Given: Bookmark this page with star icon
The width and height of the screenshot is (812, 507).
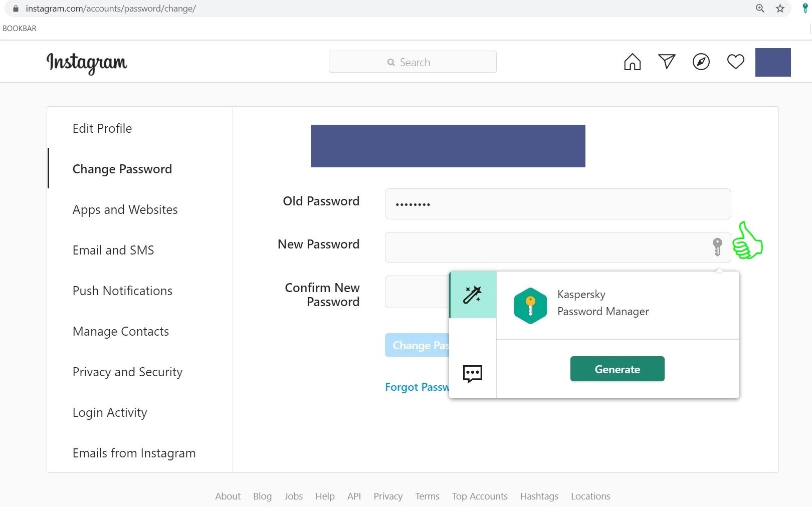Looking at the screenshot, I should (x=780, y=9).
